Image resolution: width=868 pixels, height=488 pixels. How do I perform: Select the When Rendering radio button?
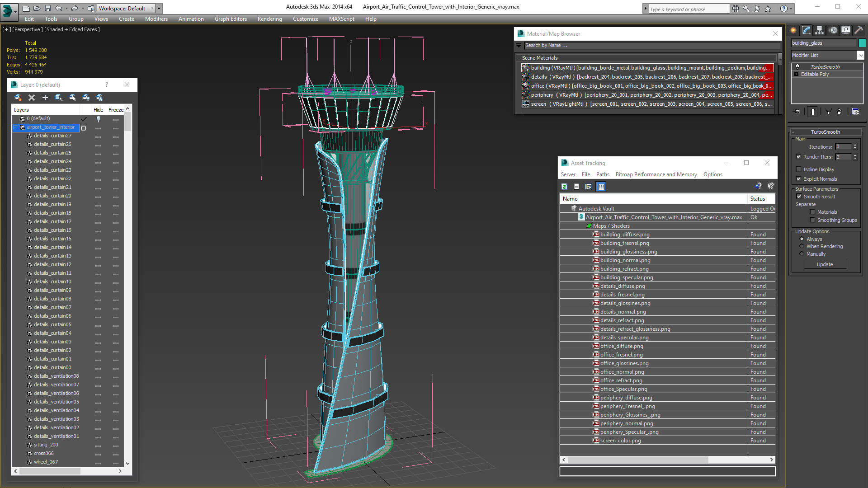click(x=802, y=246)
